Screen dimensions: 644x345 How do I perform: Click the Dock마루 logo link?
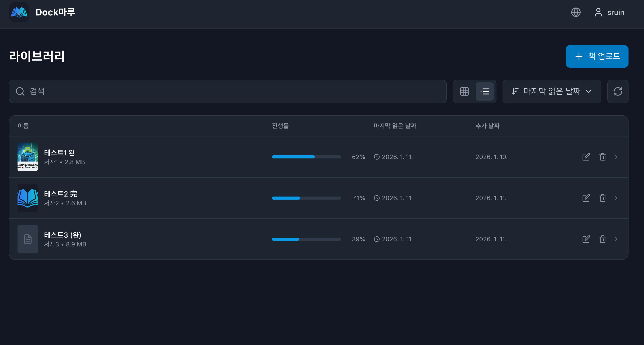point(42,12)
